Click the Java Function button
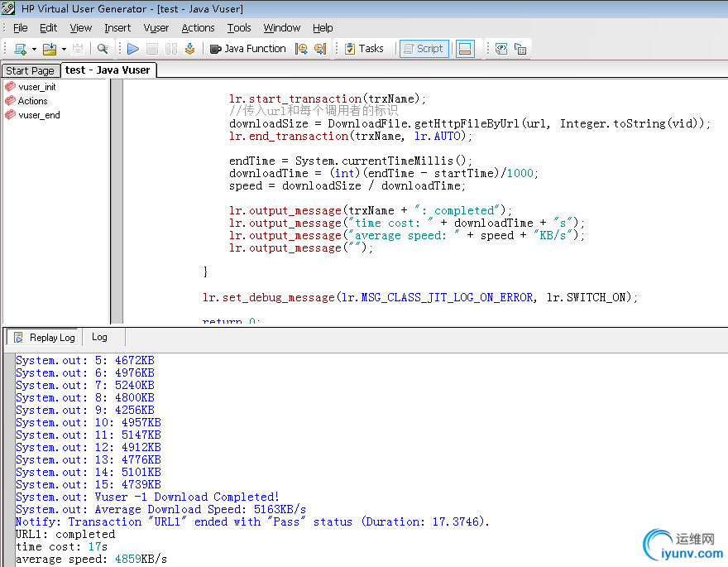 tap(248, 49)
